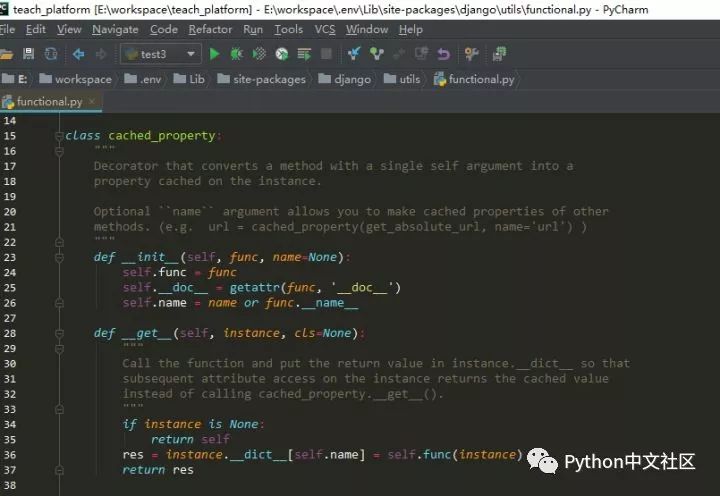Viewport: 720px width, 496px height.
Task: Click VCS Update Project blue arrow icon
Action: point(354,54)
